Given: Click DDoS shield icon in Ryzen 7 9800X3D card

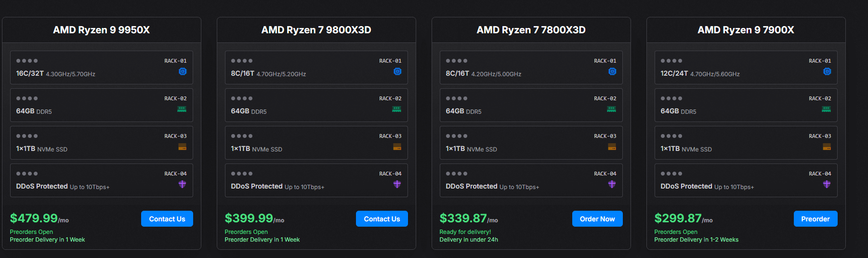Looking at the screenshot, I should coord(397,184).
